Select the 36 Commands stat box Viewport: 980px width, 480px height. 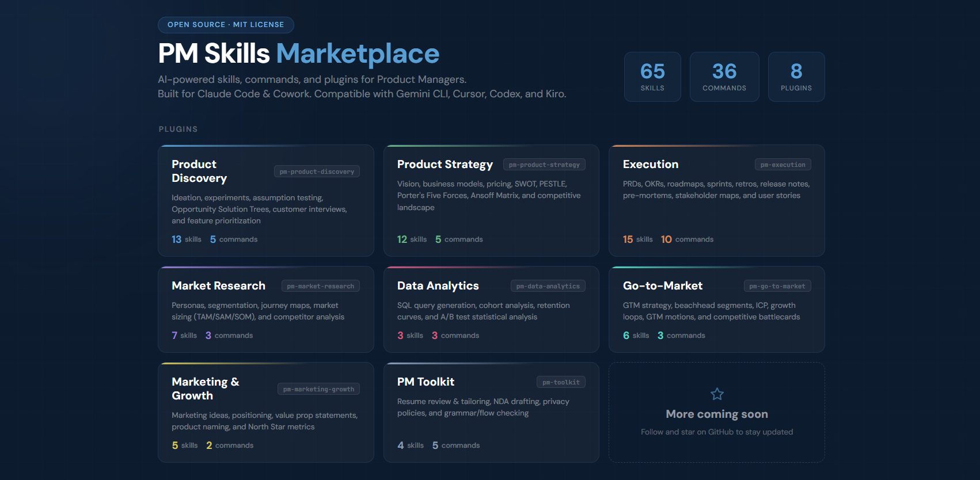pyautogui.click(x=724, y=77)
